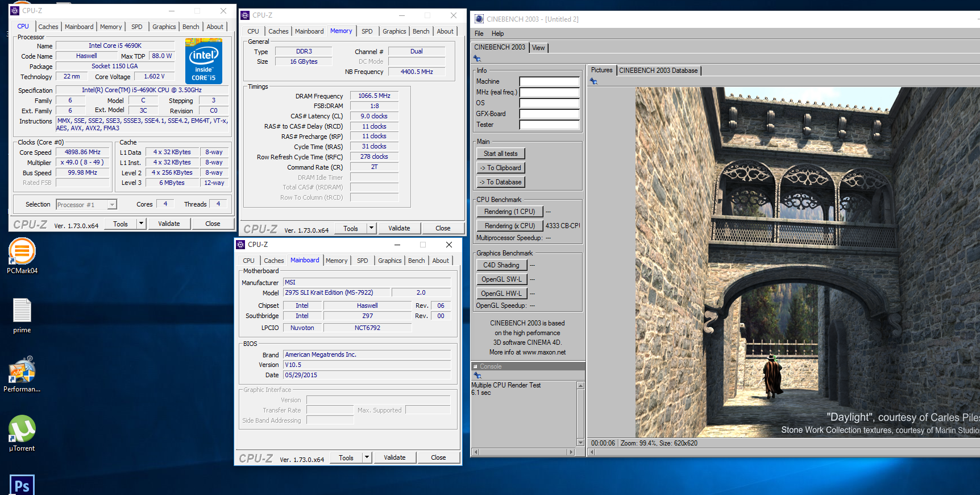Click Tools button in Mainboard window
The width and height of the screenshot is (980, 495).
click(346, 457)
